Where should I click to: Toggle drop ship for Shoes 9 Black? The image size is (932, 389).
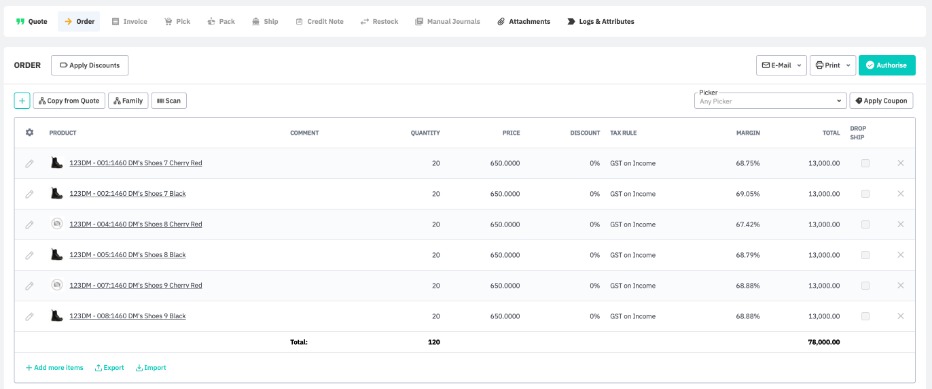click(x=865, y=316)
